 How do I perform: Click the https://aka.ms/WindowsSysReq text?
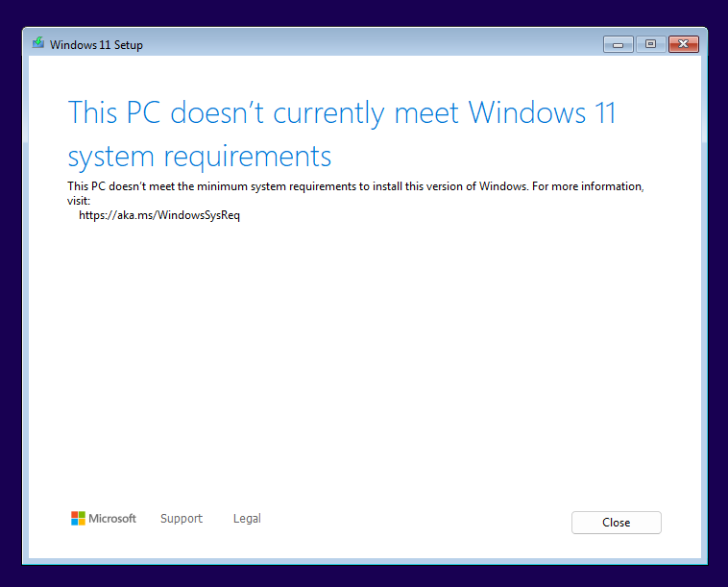pyautogui.click(x=159, y=215)
